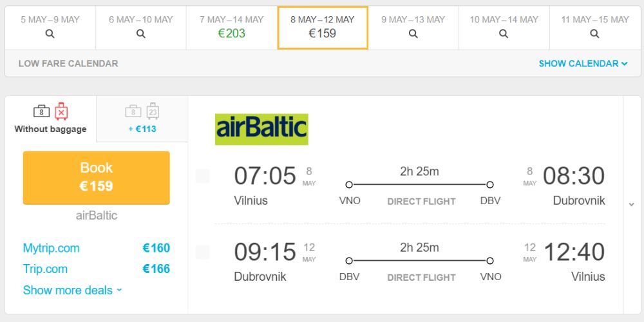Search fares for 11 May–15 May
The height and width of the screenshot is (322, 644).
pos(594,28)
